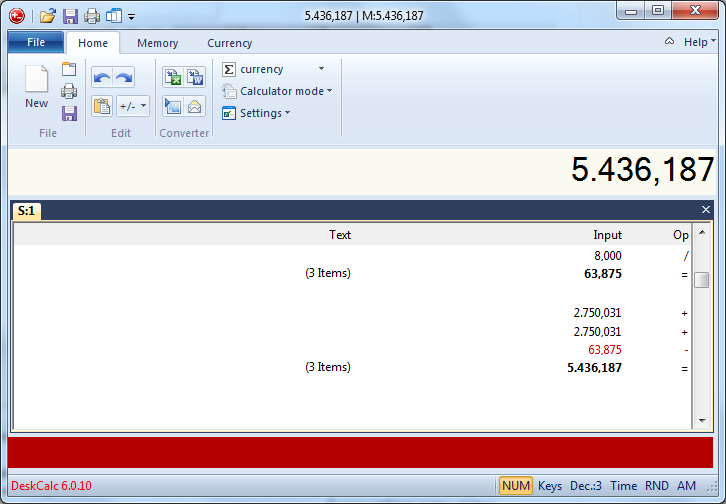Viewport: 726px width, 504px height.
Task: Click the DeskCalc application logo icon
Action: coord(17,16)
